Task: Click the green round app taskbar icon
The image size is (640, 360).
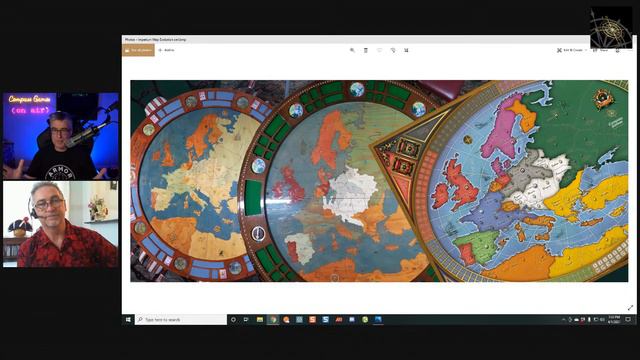Action: [x=365, y=320]
